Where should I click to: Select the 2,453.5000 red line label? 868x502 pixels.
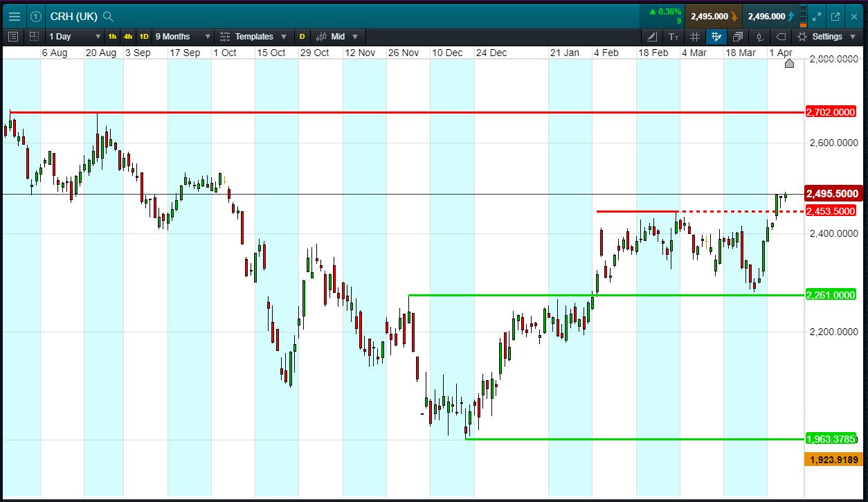pyautogui.click(x=831, y=211)
